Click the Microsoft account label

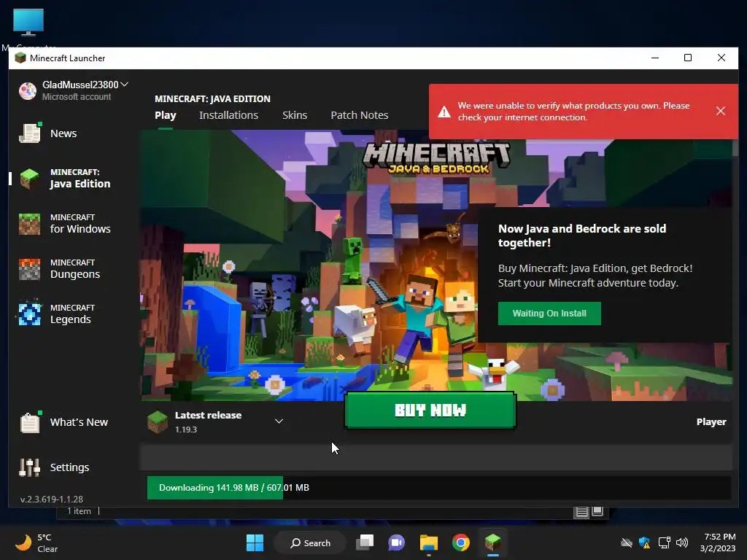click(76, 97)
